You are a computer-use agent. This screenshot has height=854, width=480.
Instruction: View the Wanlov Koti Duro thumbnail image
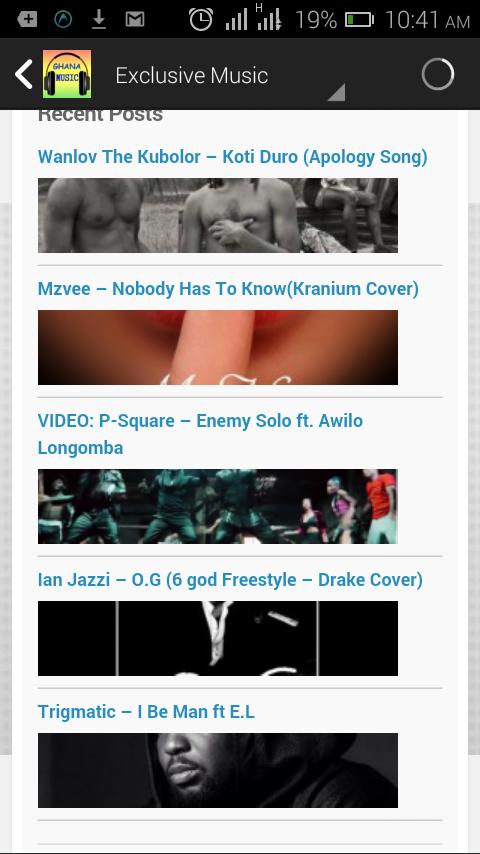point(218,215)
